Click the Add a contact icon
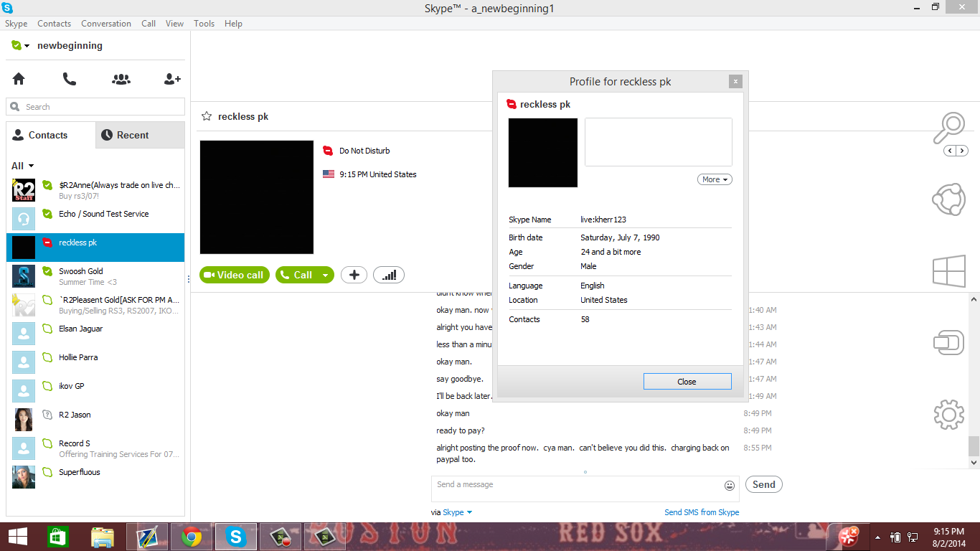This screenshot has width=980, height=551. pyautogui.click(x=172, y=80)
